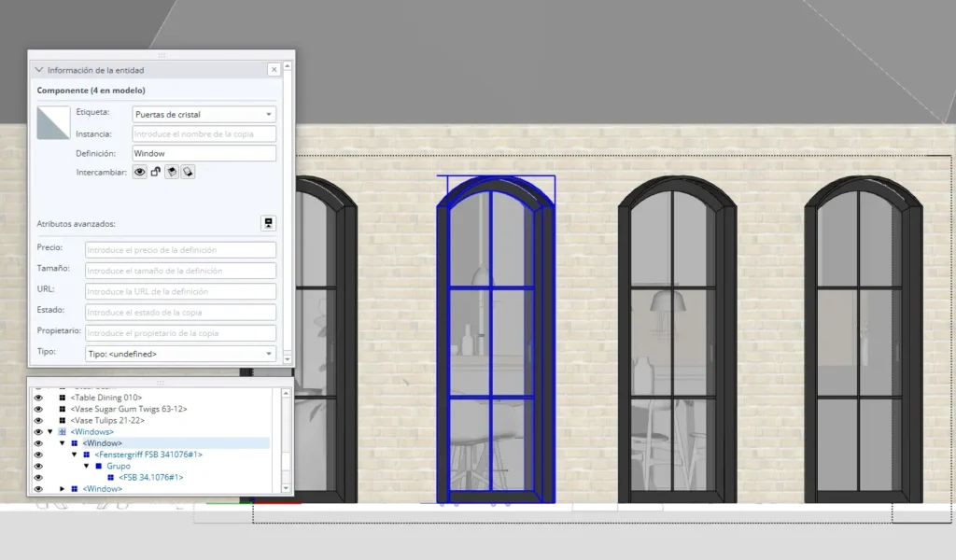Viewport: 956px width, 560px height.
Task: Focus the URL input field
Action: 180,291
